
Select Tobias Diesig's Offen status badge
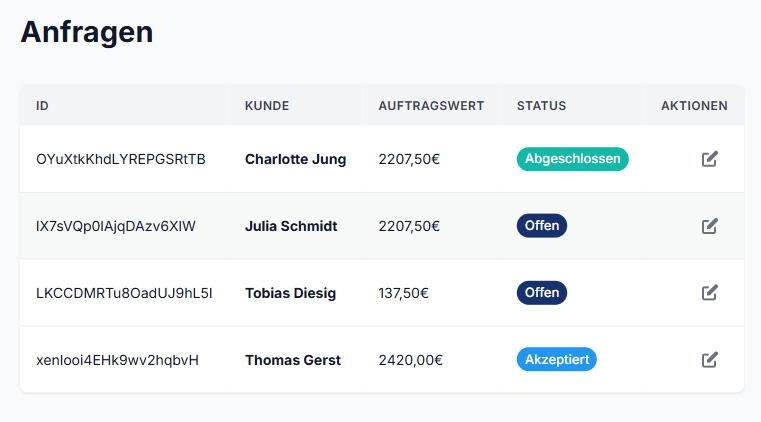tap(541, 293)
